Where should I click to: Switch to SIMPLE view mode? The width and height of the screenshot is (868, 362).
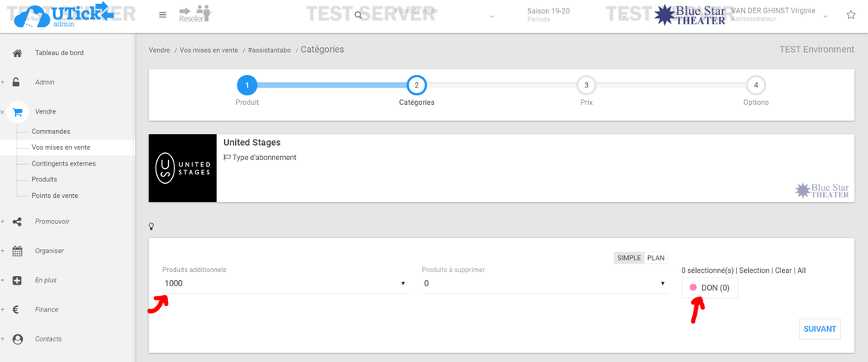pos(629,258)
